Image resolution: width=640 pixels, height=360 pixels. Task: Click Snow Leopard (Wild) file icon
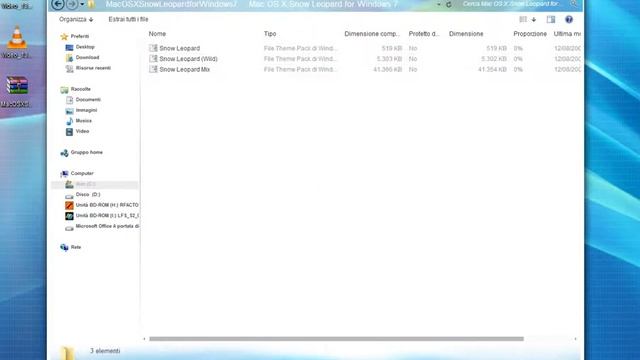[153, 59]
